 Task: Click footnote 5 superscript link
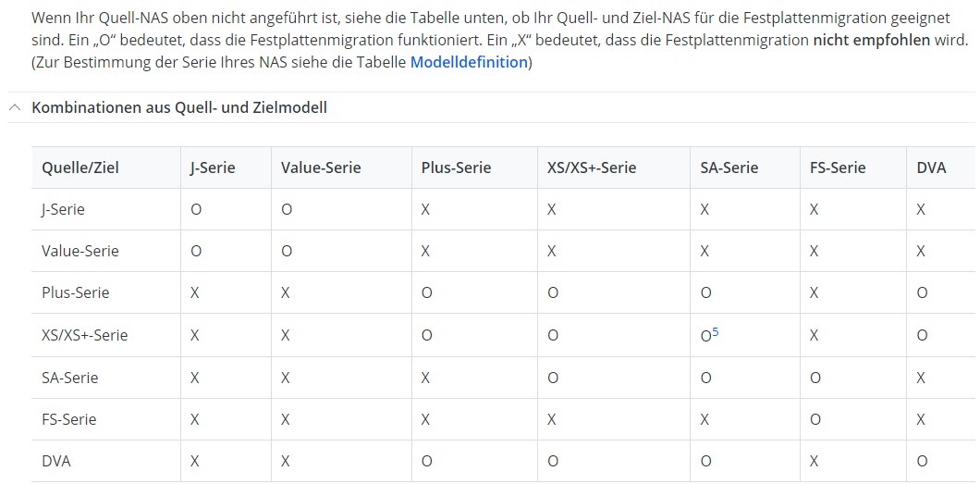pyautogui.click(x=716, y=331)
